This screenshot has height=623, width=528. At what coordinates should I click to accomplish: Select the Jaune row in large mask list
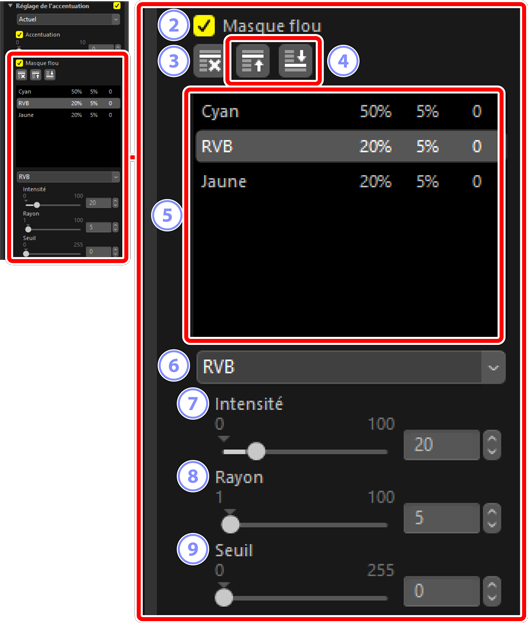point(346,182)
